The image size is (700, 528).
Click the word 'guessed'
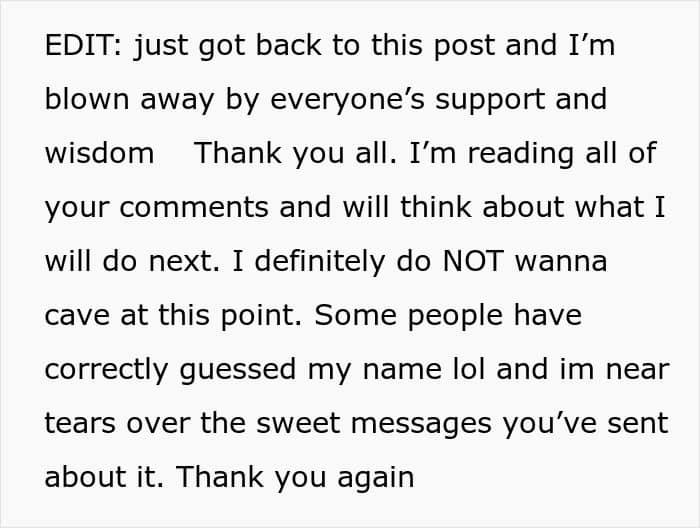[238, 369]
